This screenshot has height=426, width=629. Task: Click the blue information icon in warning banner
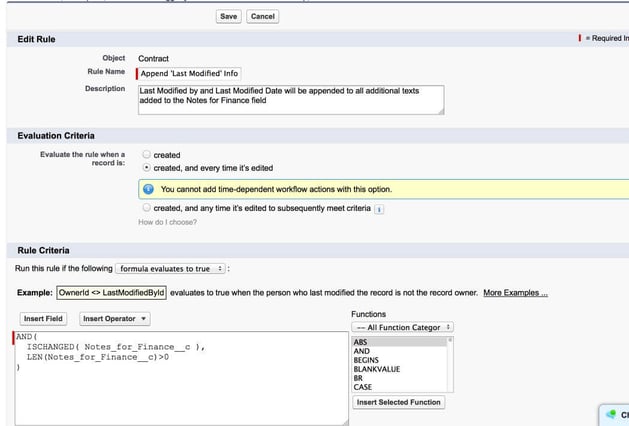[148, 189]
